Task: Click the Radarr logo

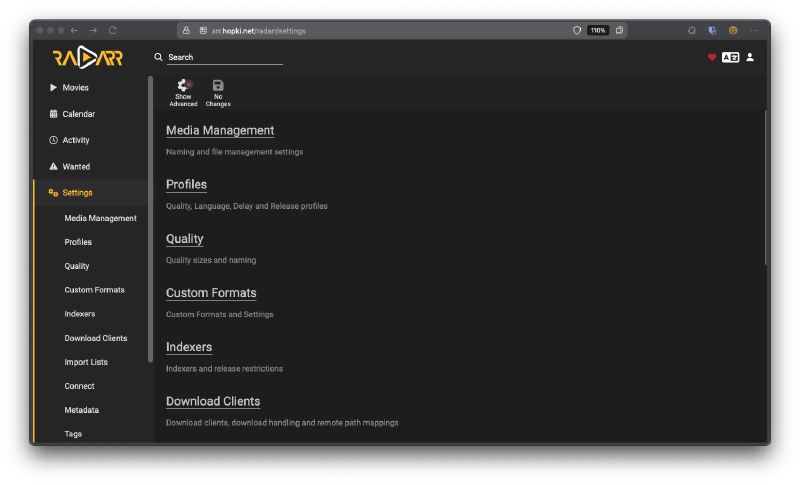Action: [x=88, y=58]
